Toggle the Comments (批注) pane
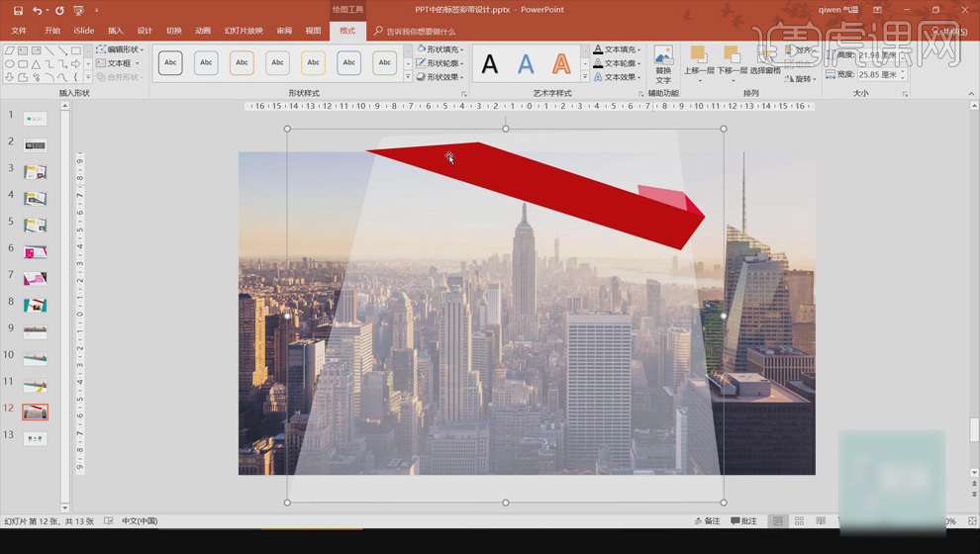This screenshot has width=980, height=554. click(x=743, y=521)
